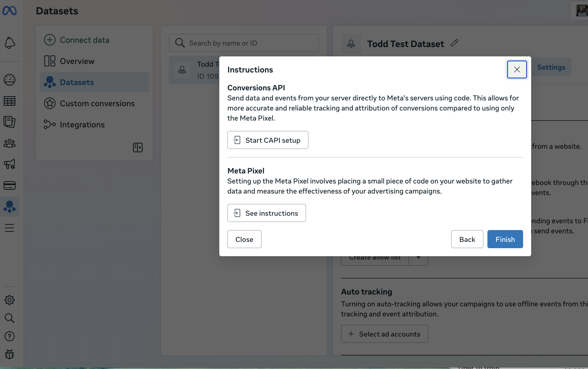Screen dimensions: 588x369
Task: Select the Todd dataset list row
Action: click(x=194, y=70)
